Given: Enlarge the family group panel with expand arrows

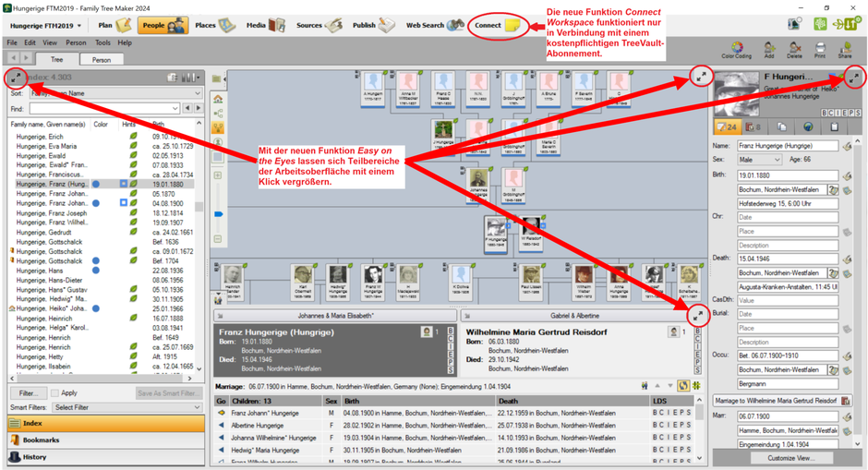Looking at the screenshot, I should coord(697,316).
